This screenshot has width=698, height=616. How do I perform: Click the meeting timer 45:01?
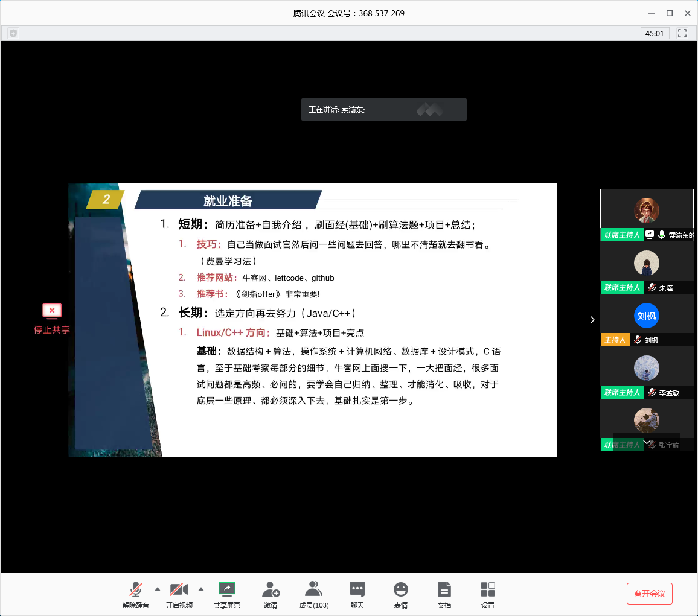[x=655, y=33]
